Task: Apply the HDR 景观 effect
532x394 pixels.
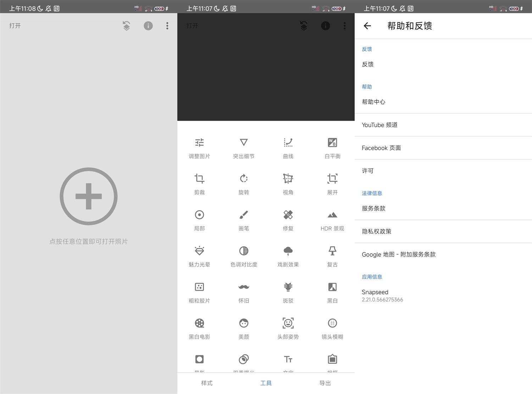Action: tap(332, 219)
